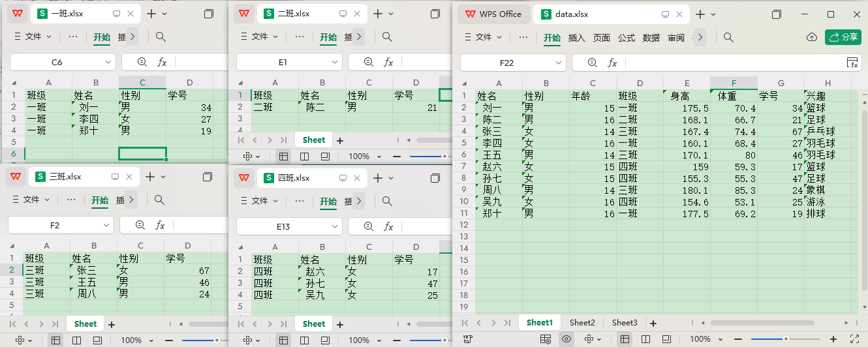868x347 pixels.
Task: Switch to normal view in data.xlsx status bar
Action: tap(625, 339)
